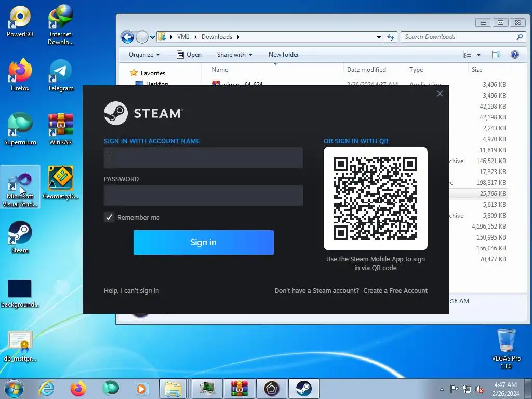The height and width of the screenshot is (399, 532).
Task: Select the Telegram desktop shortcut
Action: (x=60, y=75)
